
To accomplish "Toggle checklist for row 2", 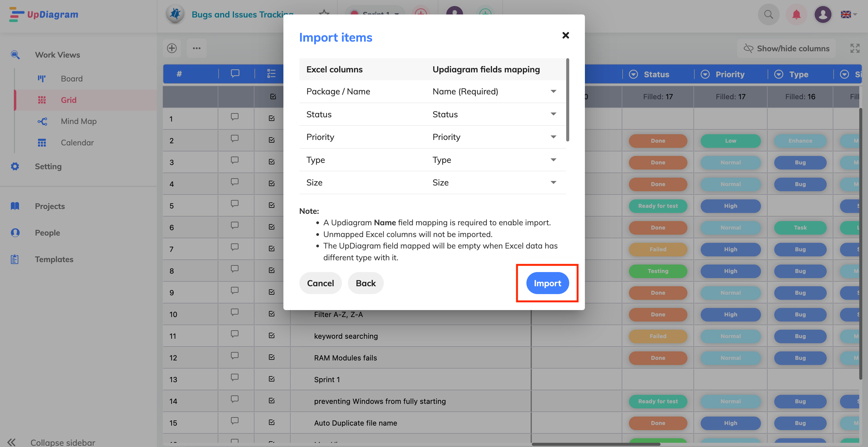I will pyautogui.click(x=272, y=140).
